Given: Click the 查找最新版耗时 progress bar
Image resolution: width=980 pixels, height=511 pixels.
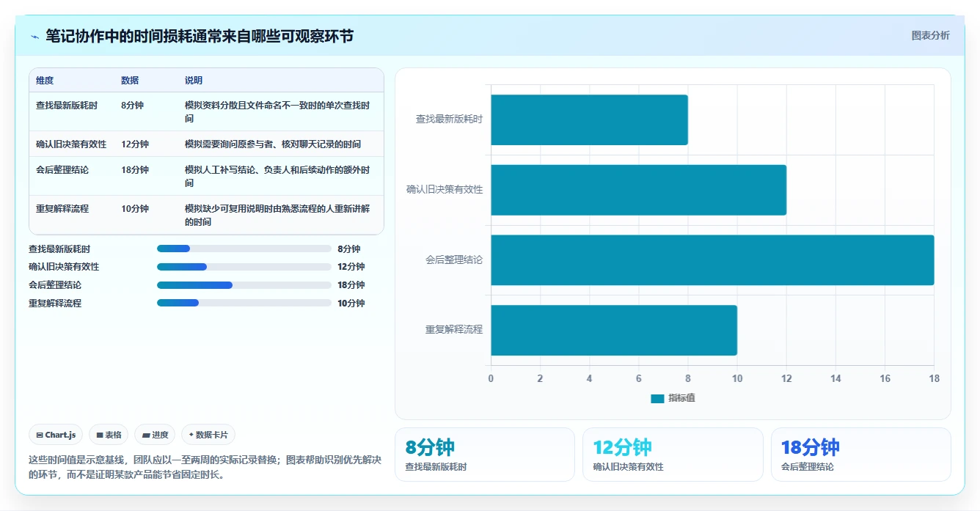Looking at the screenshot, I should coord(244,249).
